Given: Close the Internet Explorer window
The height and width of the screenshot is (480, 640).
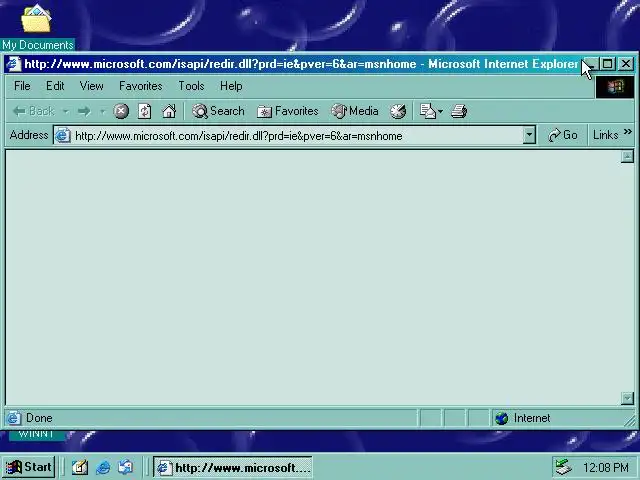Looking at the screenshot, I should [x=626, y=64].
